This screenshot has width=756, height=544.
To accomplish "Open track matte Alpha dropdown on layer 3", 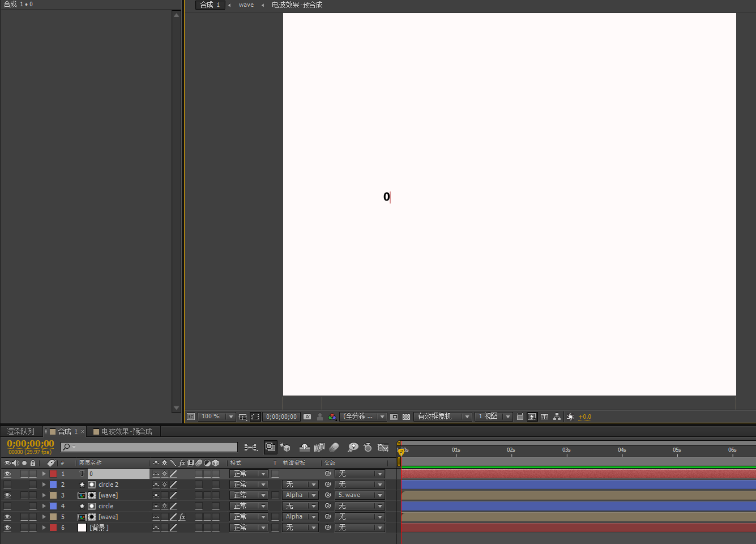I will pyautogui.click(x=301, y=495).
